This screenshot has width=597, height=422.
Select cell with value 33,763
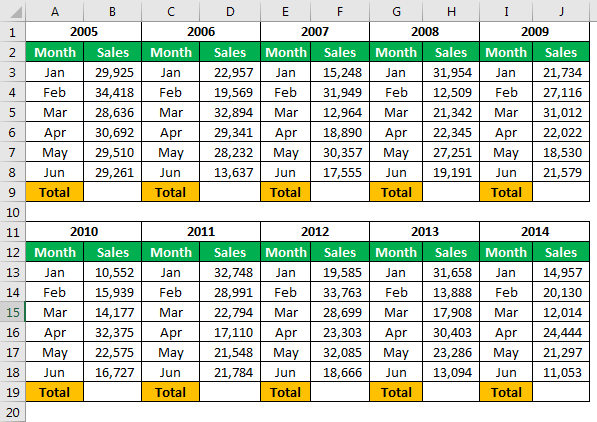coord(340,292)
